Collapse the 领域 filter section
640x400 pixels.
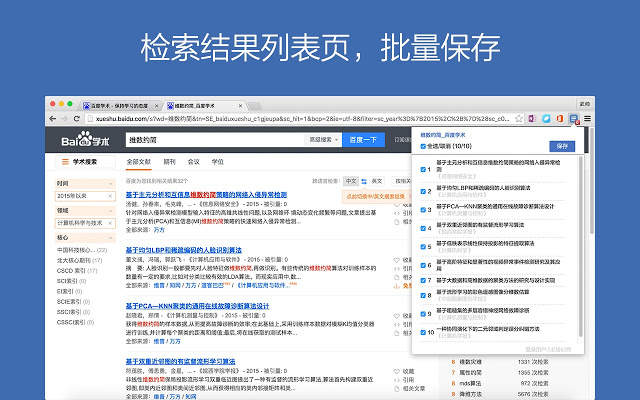tap(110, 211)
